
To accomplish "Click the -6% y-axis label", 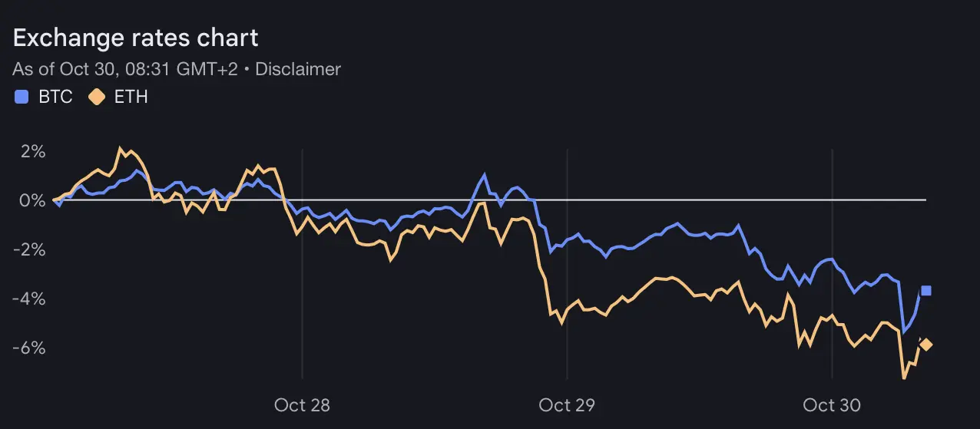I will [x=29, y=348].
